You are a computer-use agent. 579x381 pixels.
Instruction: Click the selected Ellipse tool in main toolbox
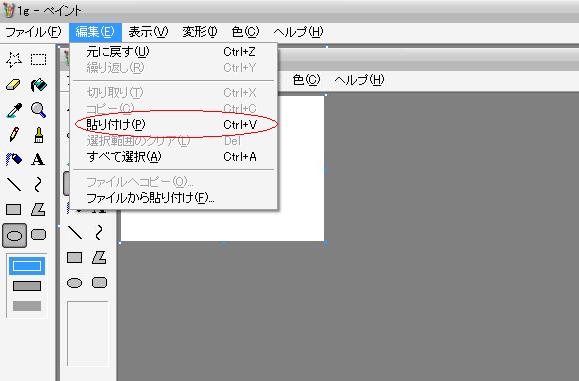pyautogui.click(x=14, y=235)
